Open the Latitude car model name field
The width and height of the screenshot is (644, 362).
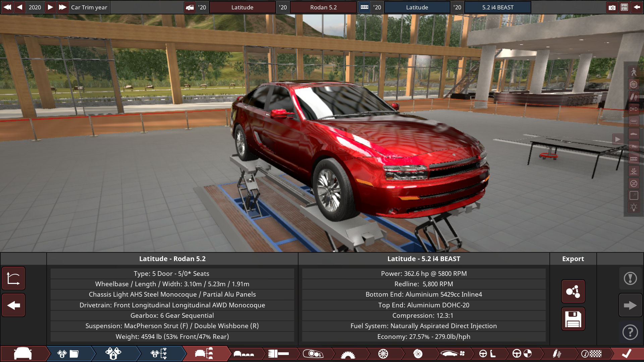(x=242, y=7)
